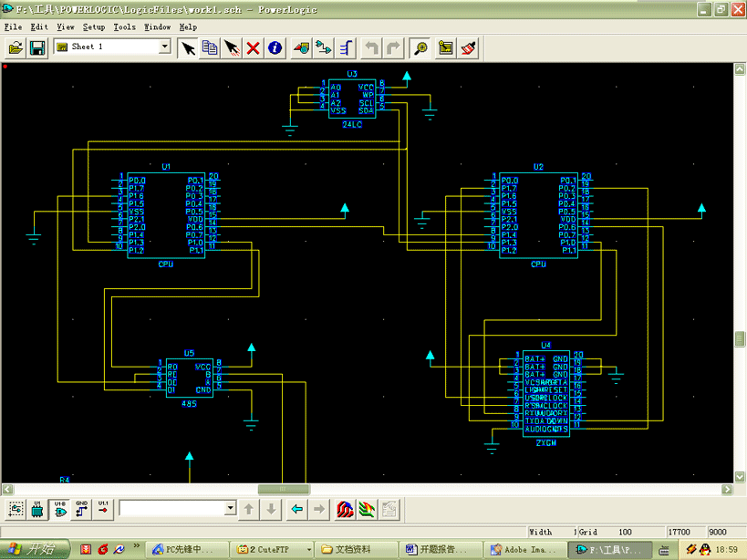Enable the Select Anything filter icon
The image size is (747, 560).
pyautogui.click(x=16, y=510)
